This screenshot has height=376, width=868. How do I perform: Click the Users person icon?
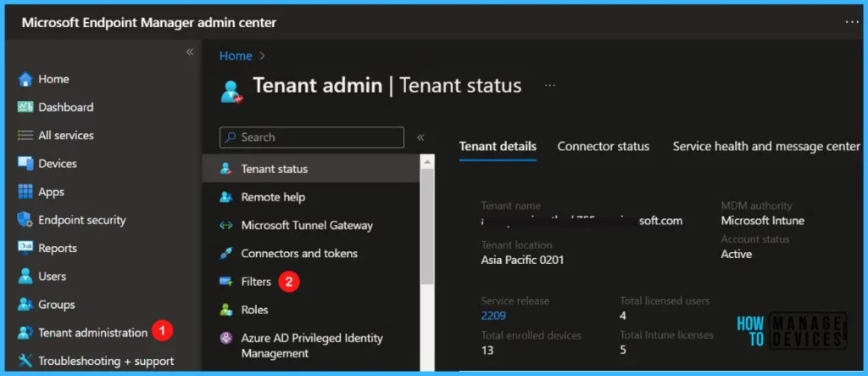pyautogui.click(x=25, y=276)
